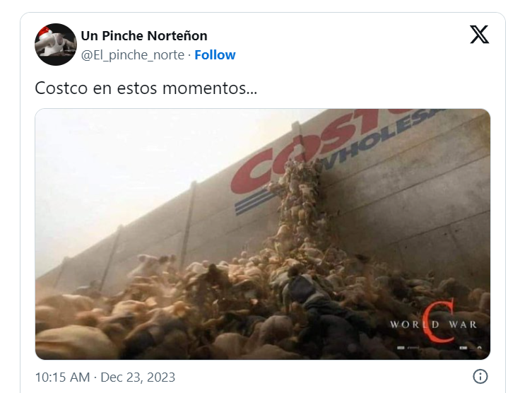Open the display name Un Pinche Norteñon
This screenshot has height=393, width=532.
pos(144,35)
